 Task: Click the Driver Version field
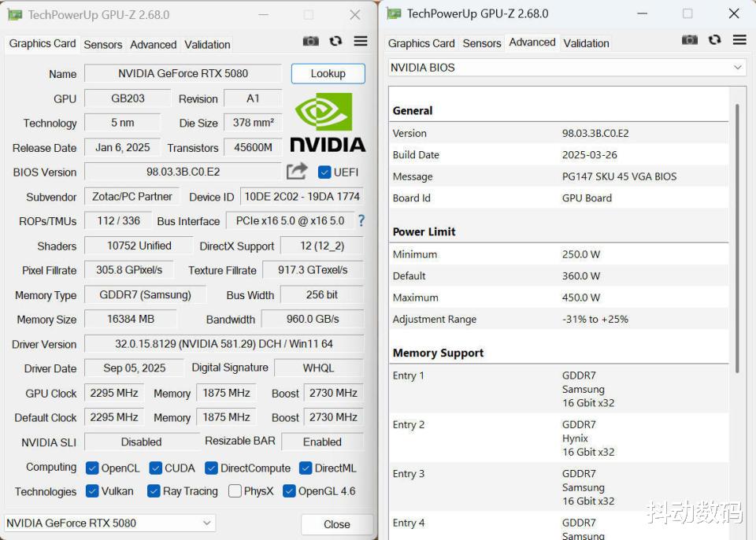point(224,344)
